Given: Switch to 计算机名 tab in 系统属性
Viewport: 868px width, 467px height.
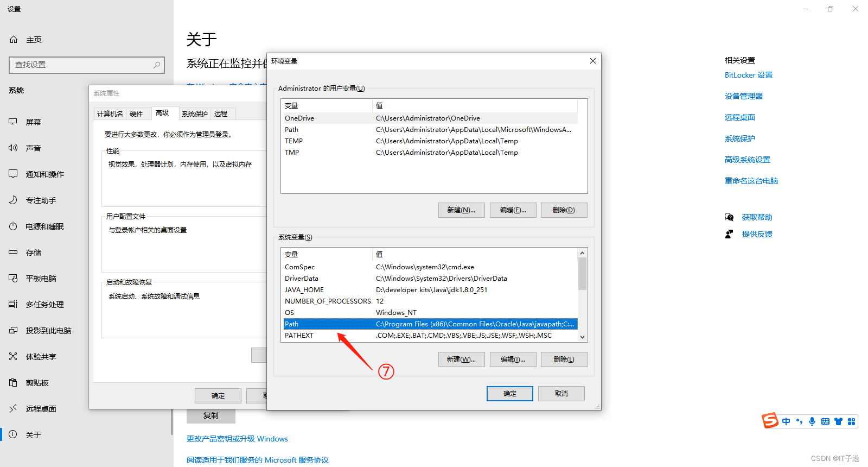Looking at the screenshot, I should point(110,113).
